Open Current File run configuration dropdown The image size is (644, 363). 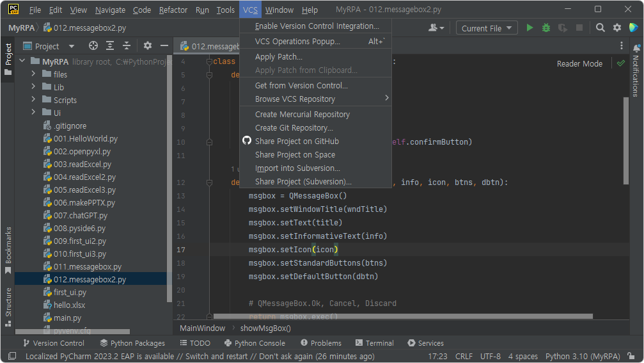click(487, 28)
